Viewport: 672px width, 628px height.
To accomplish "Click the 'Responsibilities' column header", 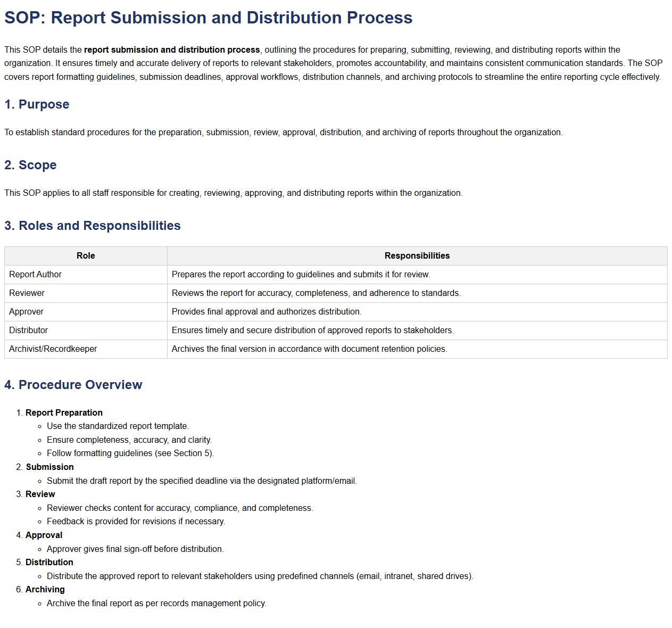I will tap(417, 256).
